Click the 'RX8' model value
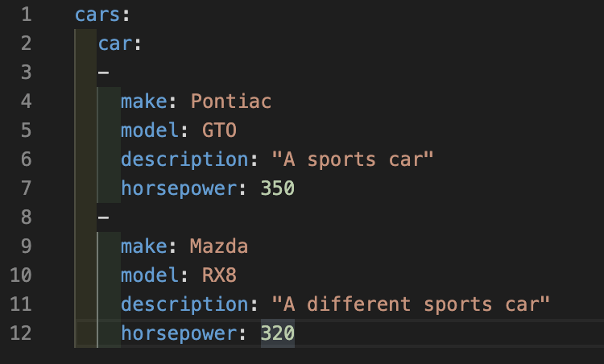The width and height of the screenshot is (604, 364). 219,275
